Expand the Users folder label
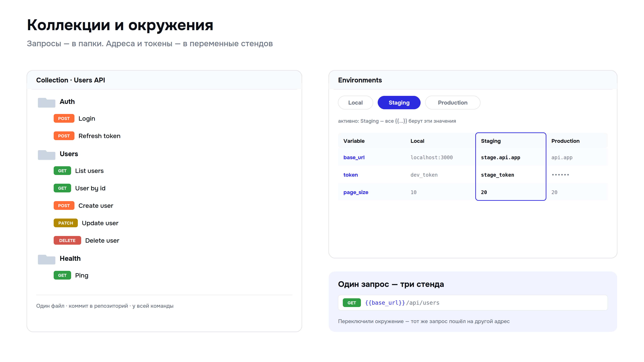644x362 pixels. coord(69,154)
